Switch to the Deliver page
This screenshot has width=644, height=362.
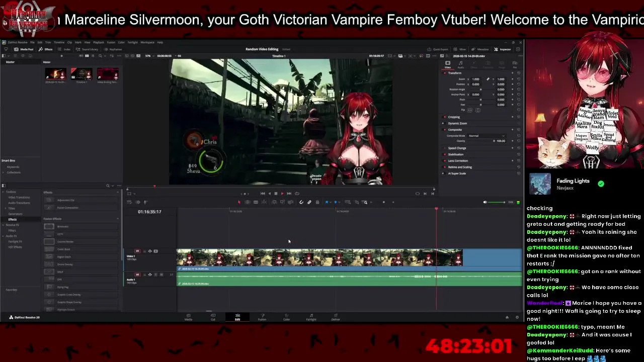(336, 317)
